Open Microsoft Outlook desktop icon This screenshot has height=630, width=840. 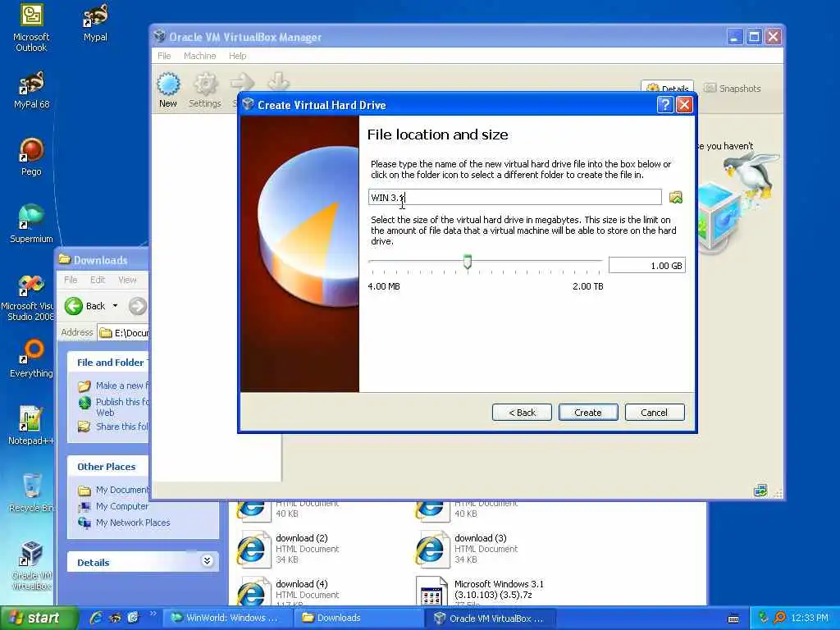tap(31, 27)
